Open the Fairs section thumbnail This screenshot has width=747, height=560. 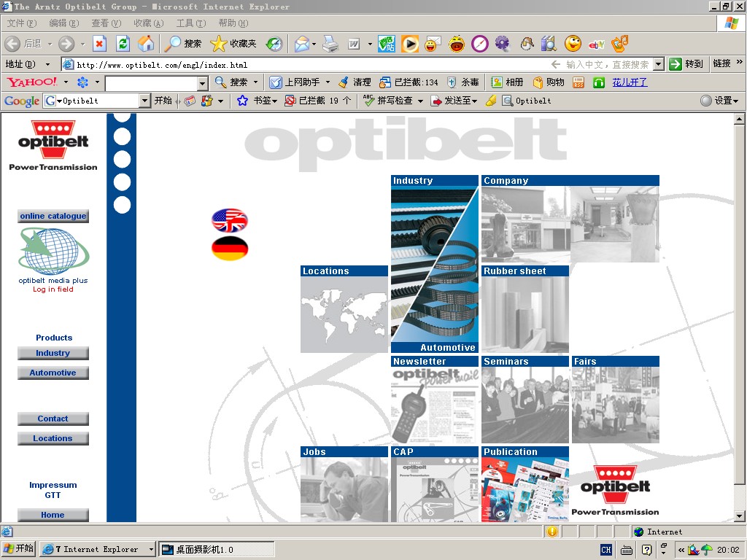point(616,400)
